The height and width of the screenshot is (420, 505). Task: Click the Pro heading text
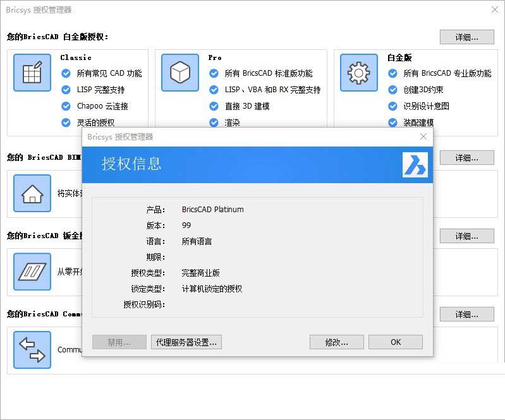(215, 57)
